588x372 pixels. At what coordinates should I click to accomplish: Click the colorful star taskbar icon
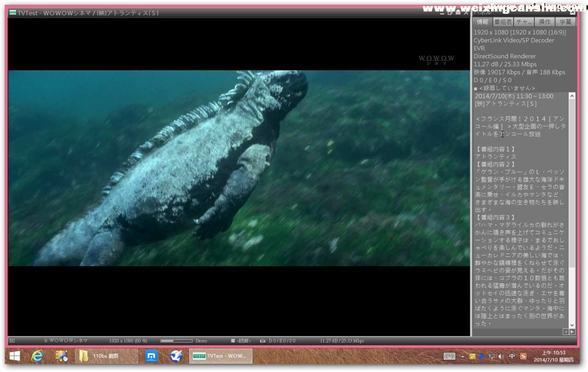click(x=61, y=356)
